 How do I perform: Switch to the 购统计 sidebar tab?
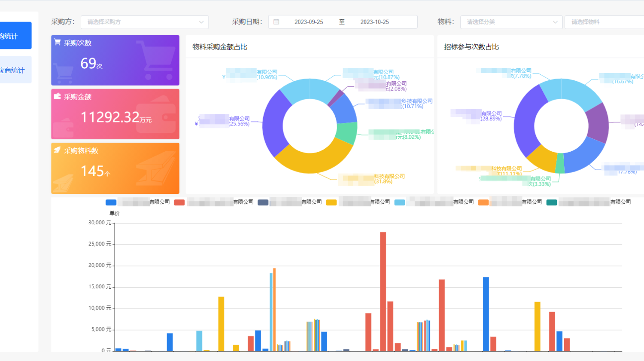pyautogui.click(x=15, y=36)
